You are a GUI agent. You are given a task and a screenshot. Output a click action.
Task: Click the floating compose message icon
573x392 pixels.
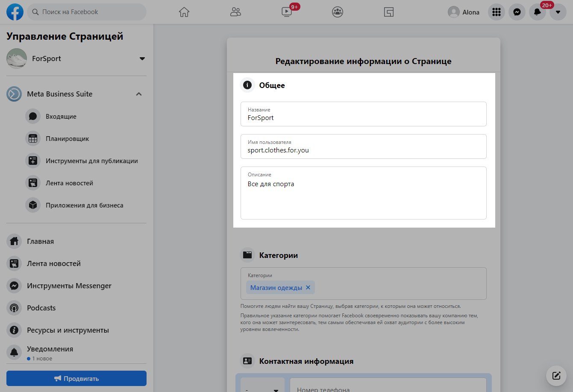click(556, 376)
